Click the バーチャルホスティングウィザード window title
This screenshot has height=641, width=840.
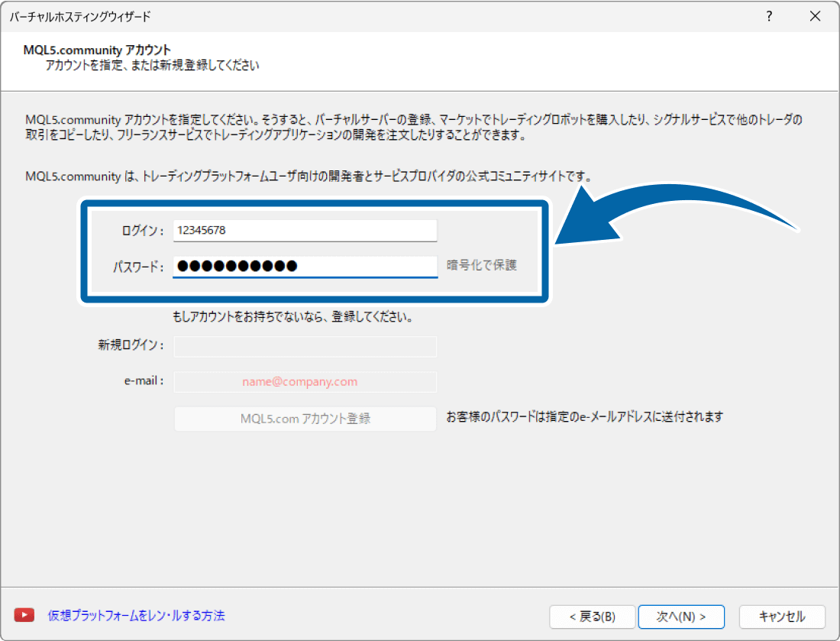point(80,17)
